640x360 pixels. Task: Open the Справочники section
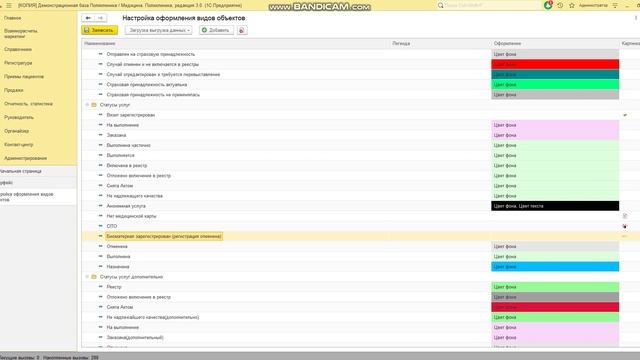point(18,49)
